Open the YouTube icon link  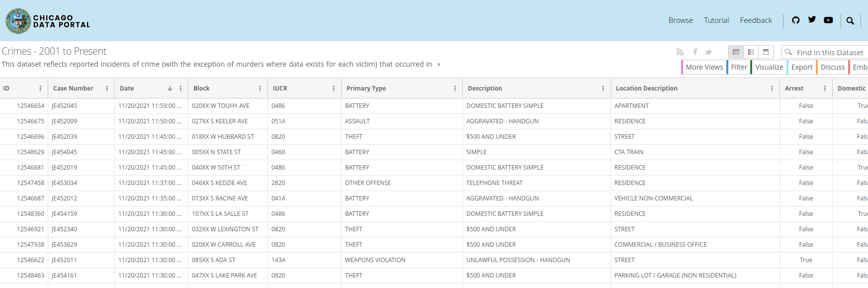tap(828, 20)
